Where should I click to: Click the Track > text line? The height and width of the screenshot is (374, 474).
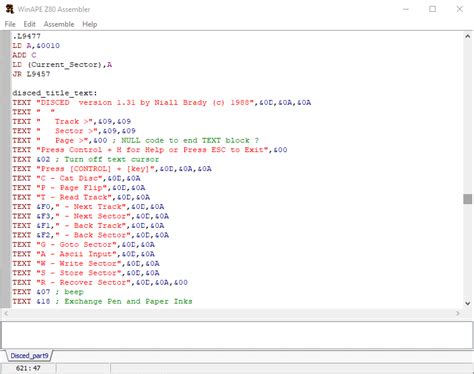coord(72,121)
